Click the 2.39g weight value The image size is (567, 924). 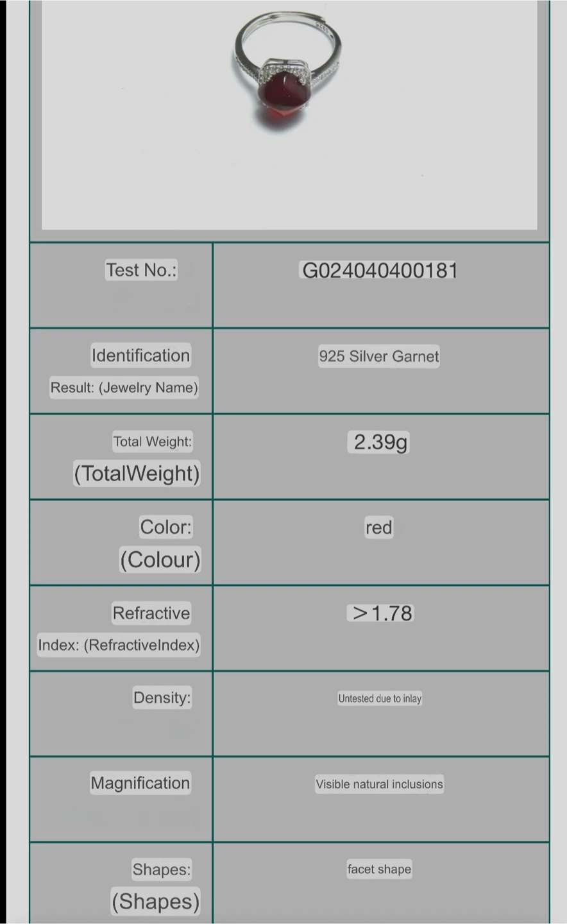[x=380, y=442]
